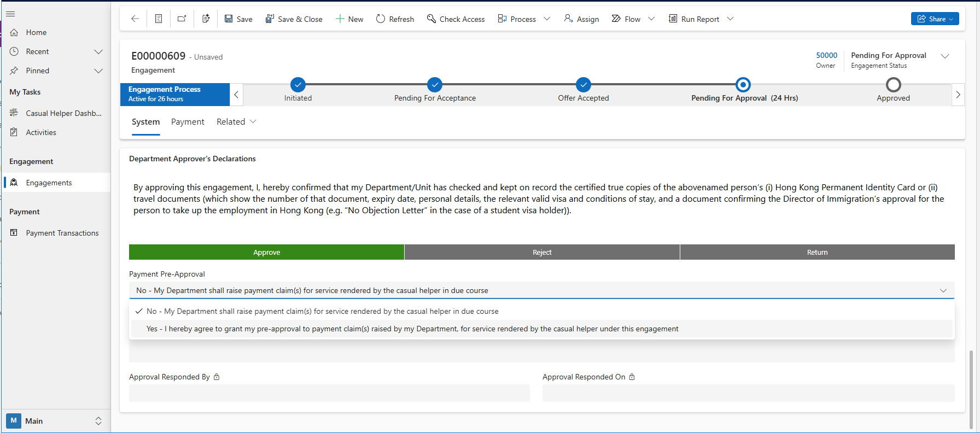Select the Approve option
The image size is (980, 433).
point(266,252)
